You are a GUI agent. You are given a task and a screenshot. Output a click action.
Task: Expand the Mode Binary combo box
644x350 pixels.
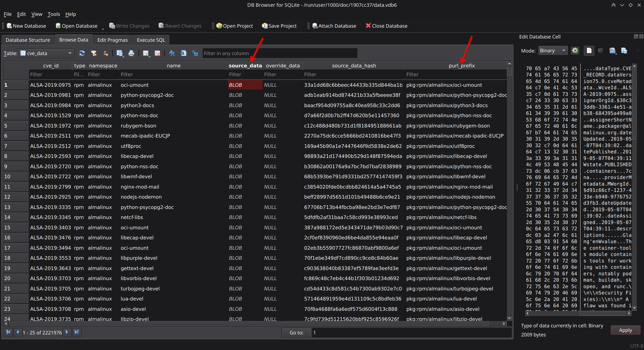[x=553, y=51]
